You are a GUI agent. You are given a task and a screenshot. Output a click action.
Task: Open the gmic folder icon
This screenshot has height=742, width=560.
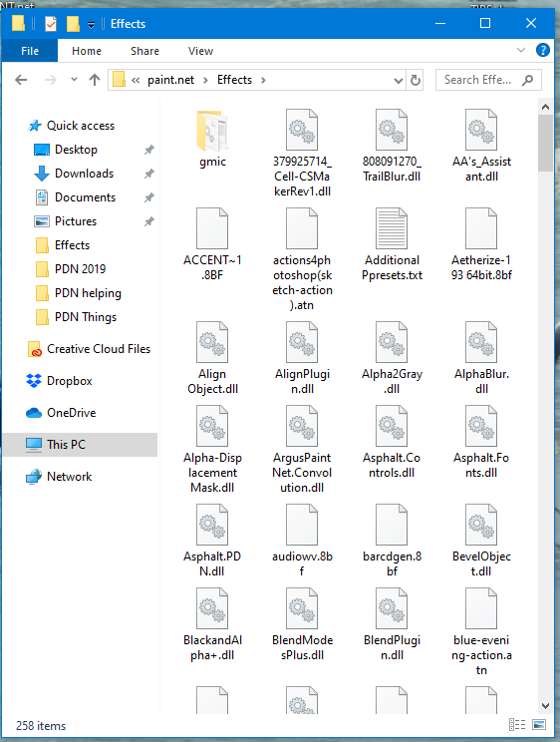pyautogui.click(x=212, y=130)
